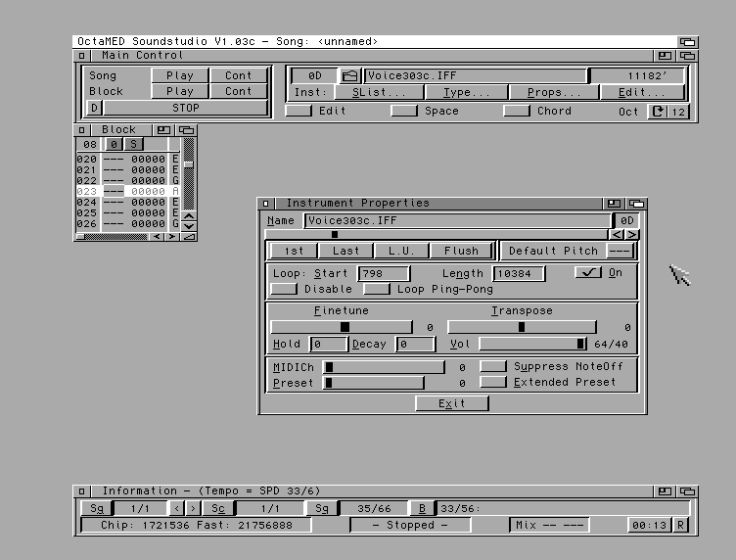
Task: Click the Flush button
Action: [461, 251]
